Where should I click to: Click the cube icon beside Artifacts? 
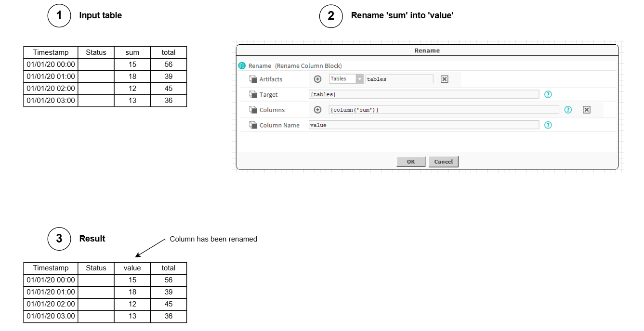coord(253,79)
